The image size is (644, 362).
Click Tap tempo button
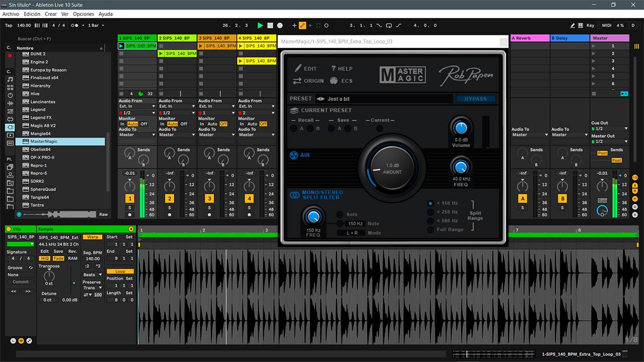[9, 25]
